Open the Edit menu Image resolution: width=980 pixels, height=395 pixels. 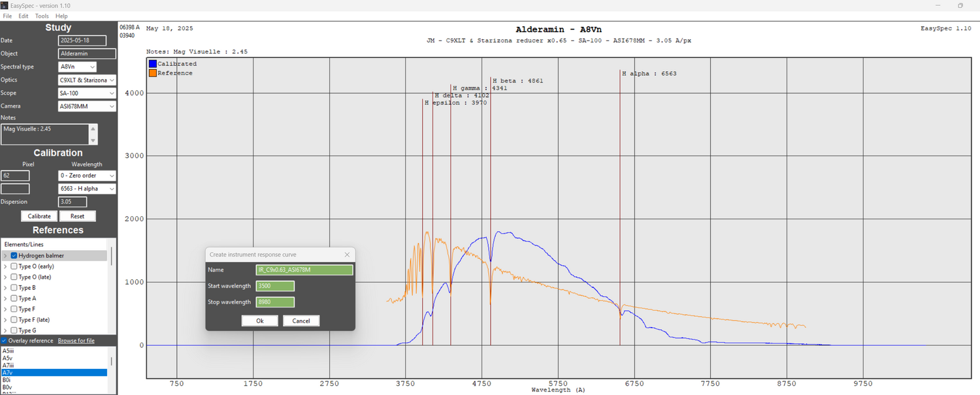23,16
